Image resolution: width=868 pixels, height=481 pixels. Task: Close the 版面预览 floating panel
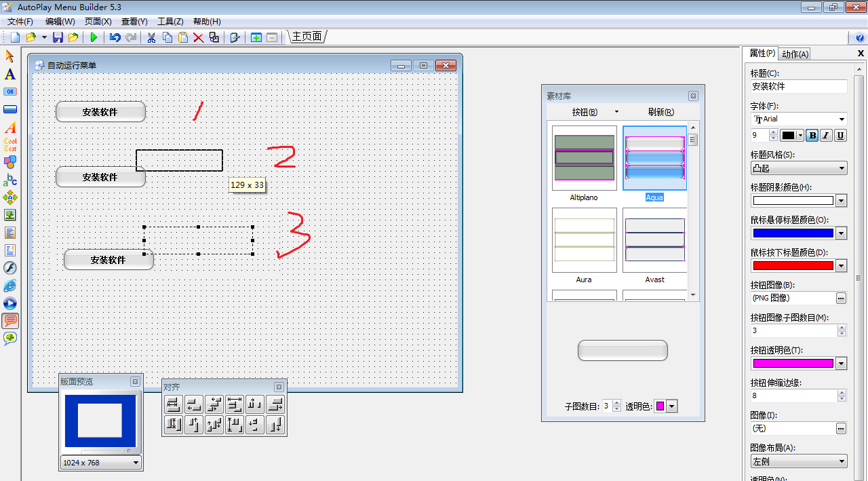tap(135, 382)
